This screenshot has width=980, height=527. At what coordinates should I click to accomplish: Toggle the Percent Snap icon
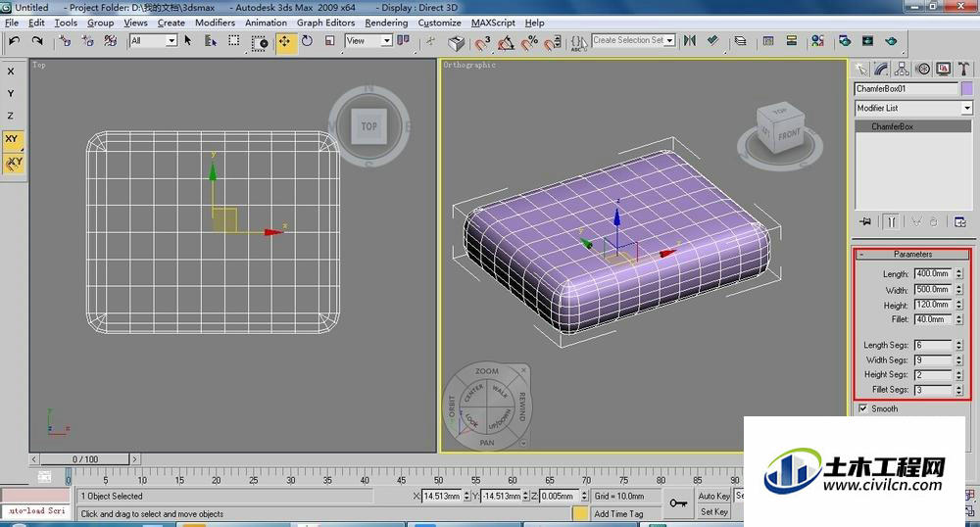click(x=529, y=42)
